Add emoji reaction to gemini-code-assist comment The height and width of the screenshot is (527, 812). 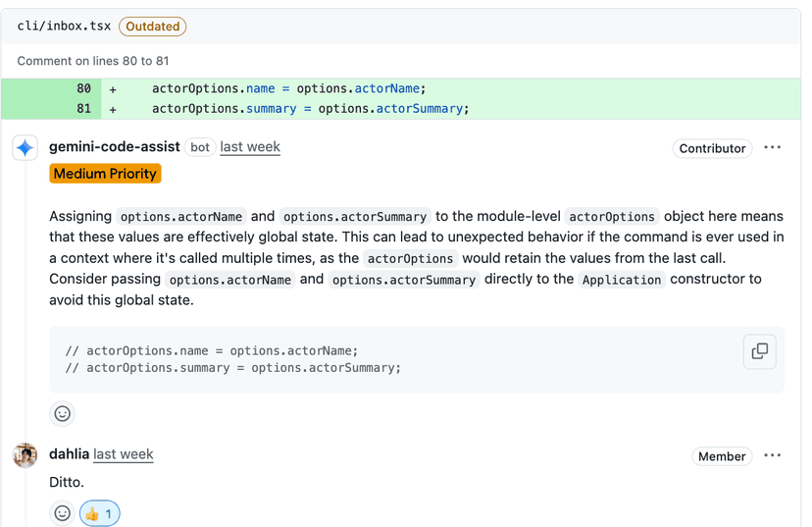pos(63,413)
